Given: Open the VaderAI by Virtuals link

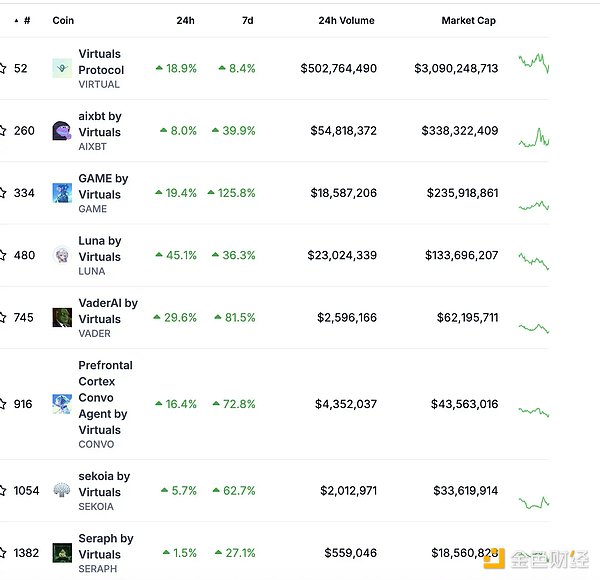Looking at the screenshot, I should [107, 311].
